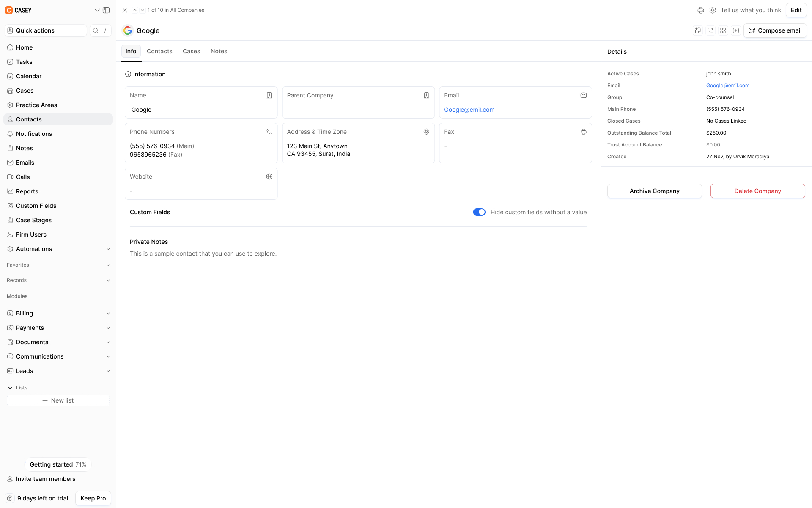The image size is (812, 508).
Task: Click the globe icon in Website card
Action: click(x=269, y=177)
